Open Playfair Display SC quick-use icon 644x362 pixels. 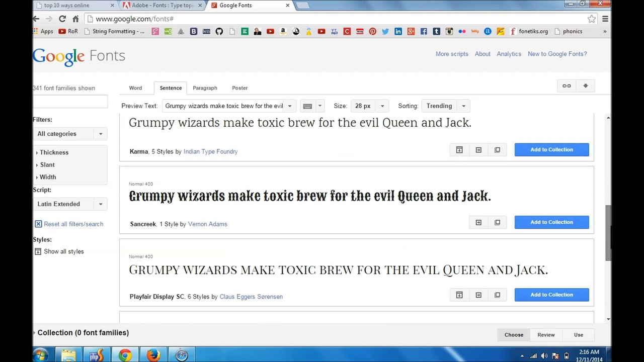(x=459, y=295)
